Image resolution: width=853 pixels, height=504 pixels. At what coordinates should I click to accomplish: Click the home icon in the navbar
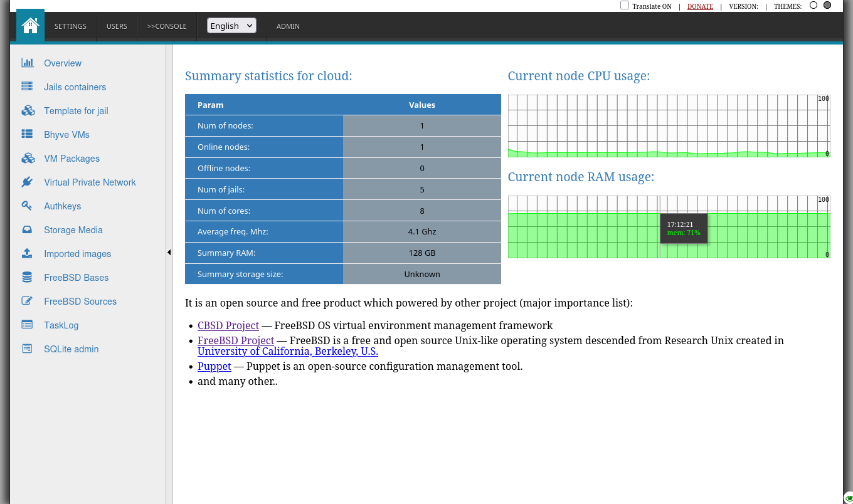pyautogui.click(x=29, y=26)
